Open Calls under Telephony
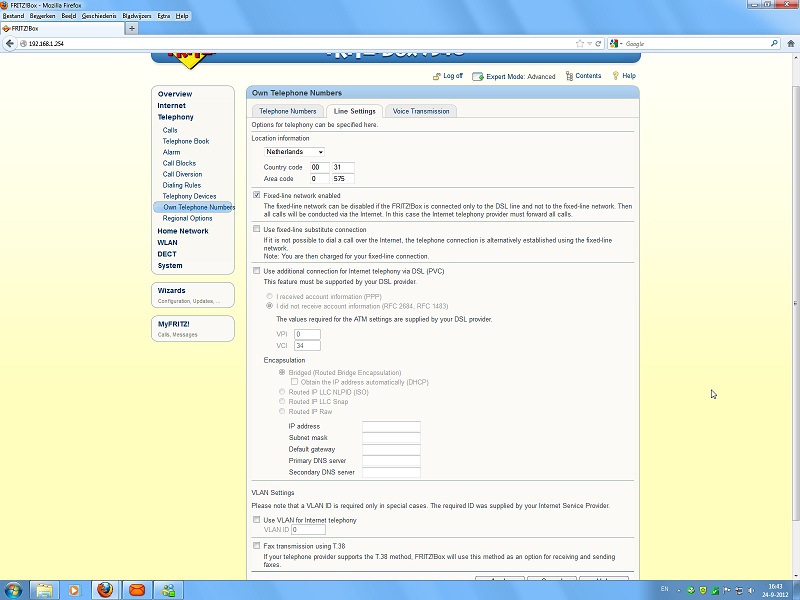Screen dimensions: 800x600 (170, 130)
